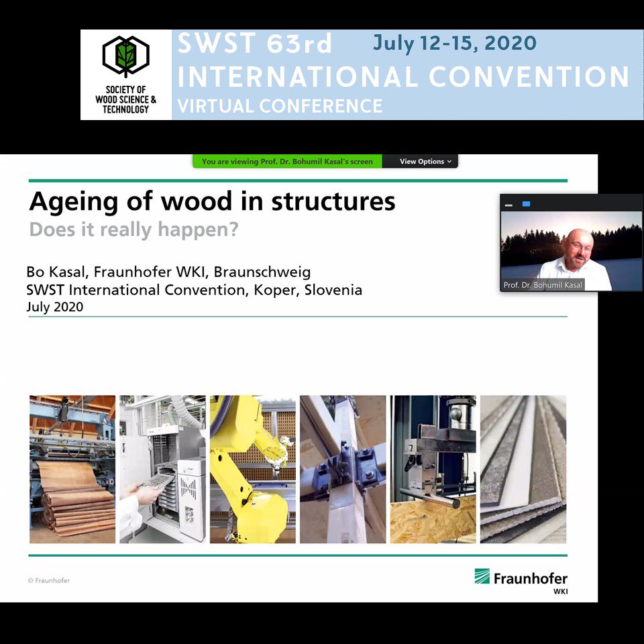
Task: Click the 'Bo Kasal, Fraunhofer WKI, Braunschweig' line
Action: pos(168,272)
